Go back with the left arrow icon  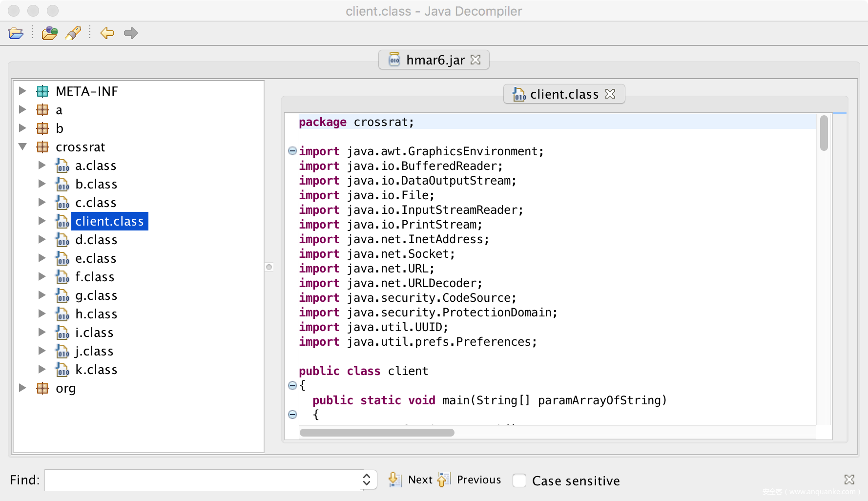coord(107,33)
